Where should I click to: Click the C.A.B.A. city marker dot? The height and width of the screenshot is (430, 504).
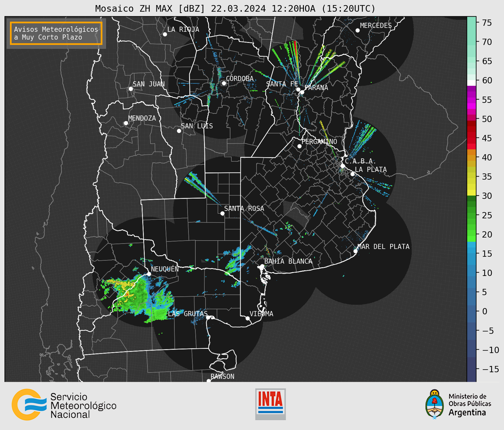343,166
